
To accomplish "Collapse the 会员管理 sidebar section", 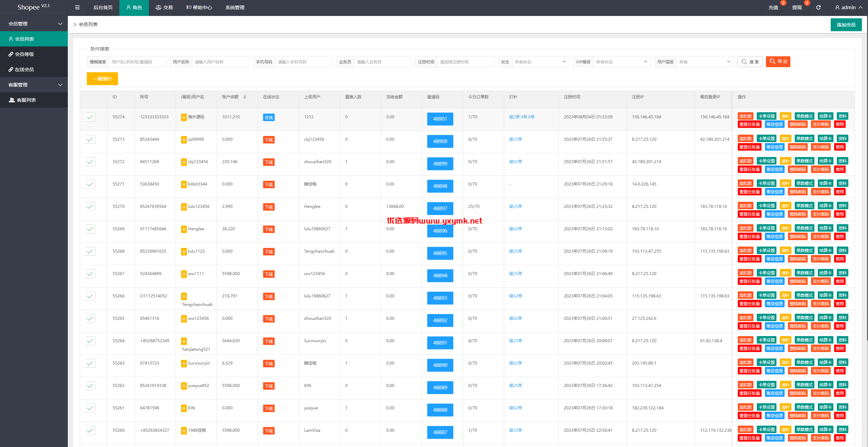I will click(x=34, y=24).
